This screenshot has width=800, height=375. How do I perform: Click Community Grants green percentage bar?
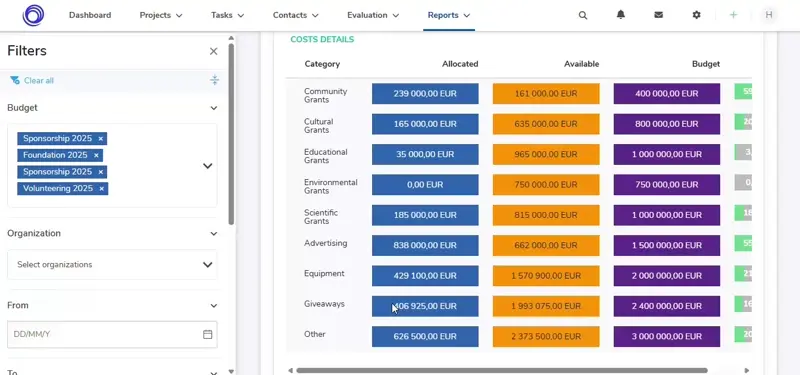pyautogui.click(x=743, y=92)
